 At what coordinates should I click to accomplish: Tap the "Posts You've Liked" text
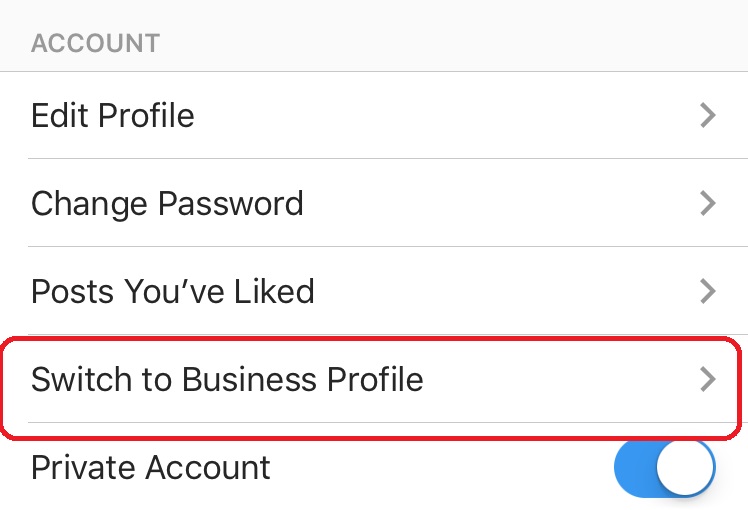(173, 292)
